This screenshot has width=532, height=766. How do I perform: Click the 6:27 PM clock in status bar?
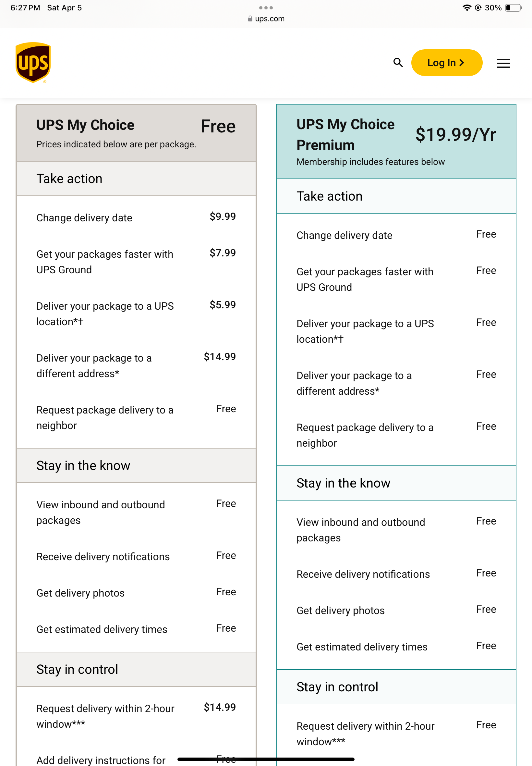coord(25,8)
